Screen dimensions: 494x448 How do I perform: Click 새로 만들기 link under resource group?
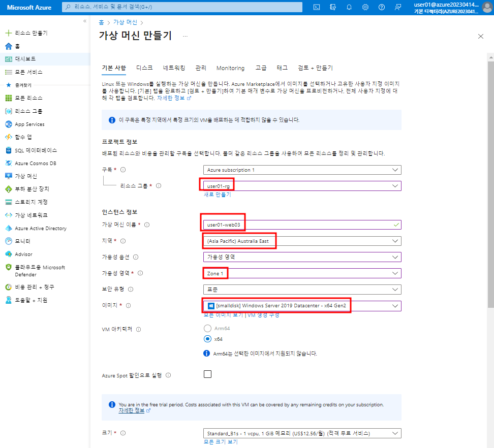click(x=218, y=195)
